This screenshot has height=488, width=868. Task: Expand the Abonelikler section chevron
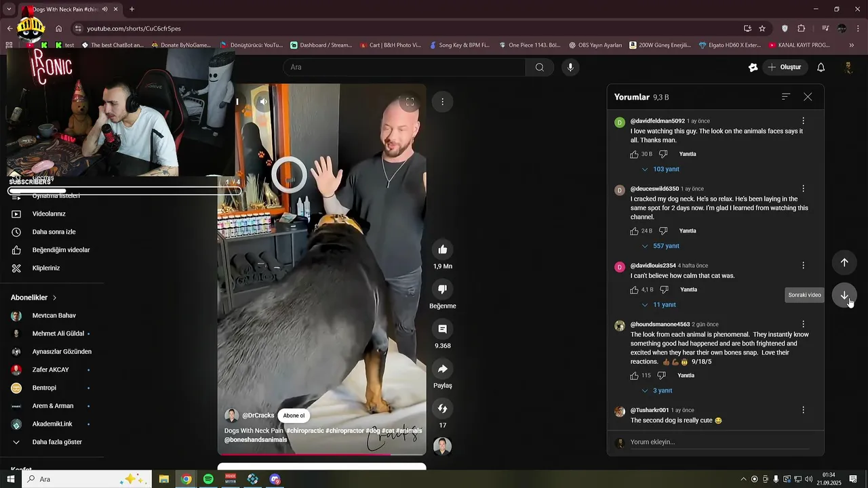click(55, 298)
